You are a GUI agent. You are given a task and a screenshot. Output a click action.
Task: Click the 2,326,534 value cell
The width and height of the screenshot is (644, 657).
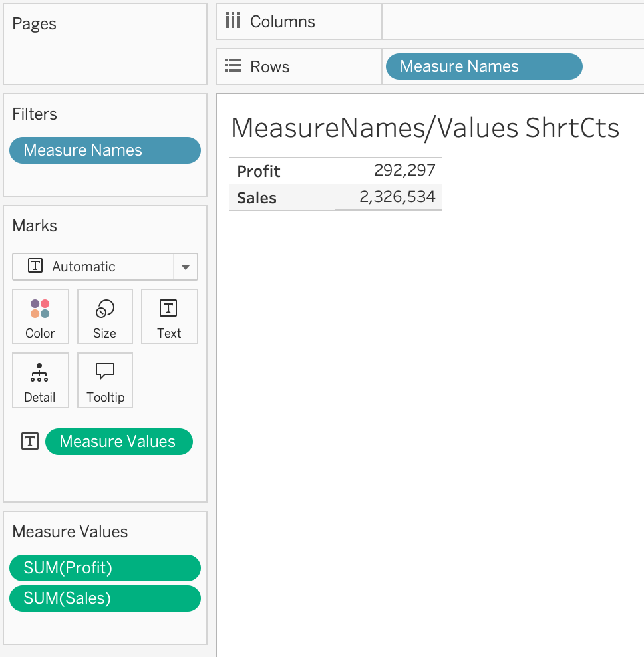point(389,197)
